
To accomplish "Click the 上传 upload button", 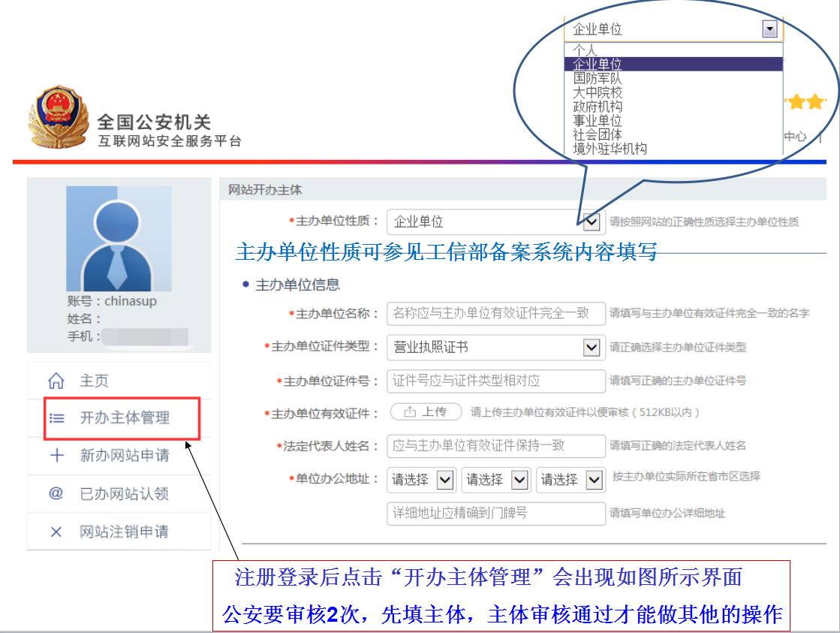I will pos(426,411).
